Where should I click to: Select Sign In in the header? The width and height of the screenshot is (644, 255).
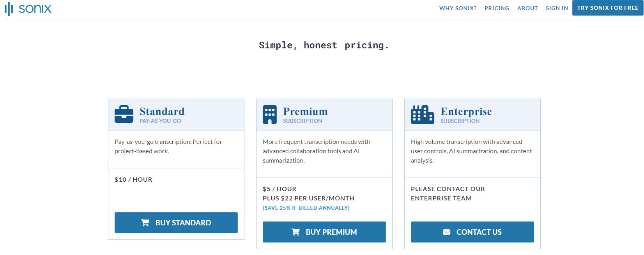point(557,8)
